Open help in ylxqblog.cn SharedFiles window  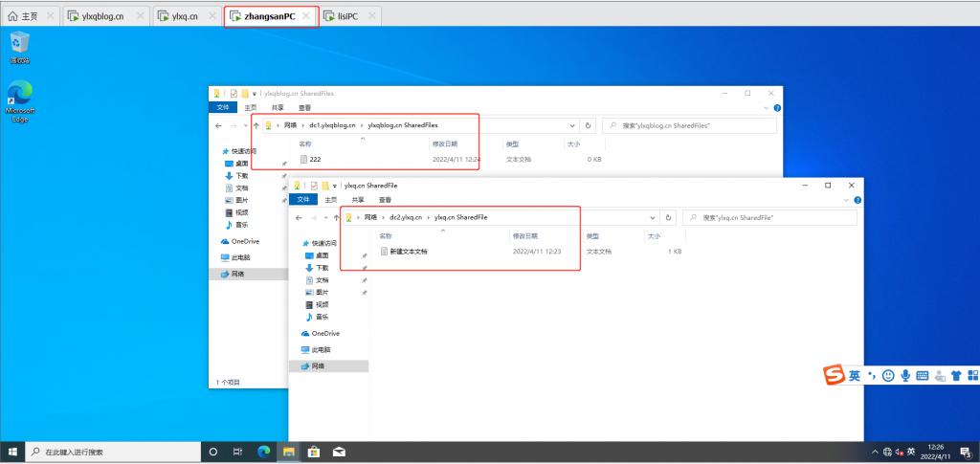777,107
